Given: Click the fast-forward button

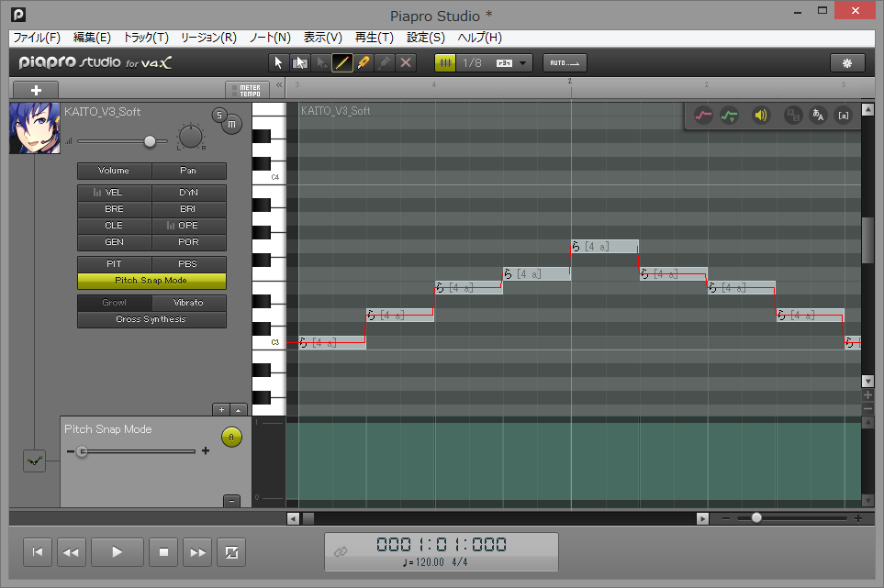Looking at the screenshot, I should tap(198, 552).
